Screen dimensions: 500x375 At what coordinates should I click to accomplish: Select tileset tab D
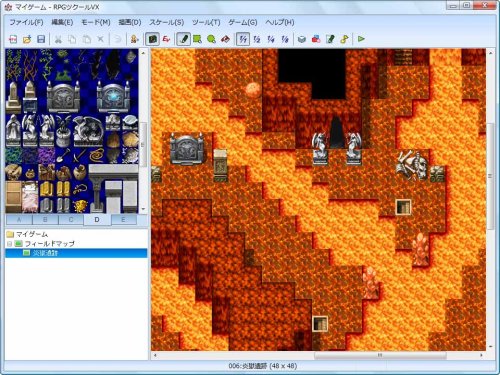click(97, 220)
